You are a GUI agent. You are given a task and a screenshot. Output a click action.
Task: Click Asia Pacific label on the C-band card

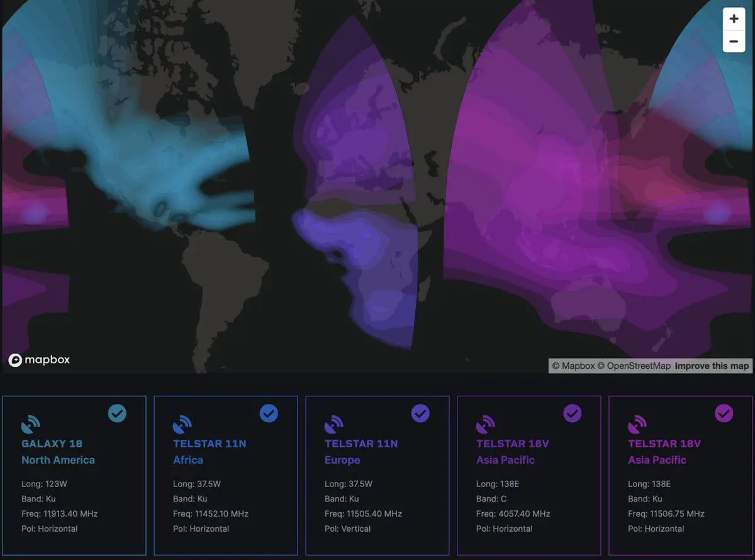point(505,460)
